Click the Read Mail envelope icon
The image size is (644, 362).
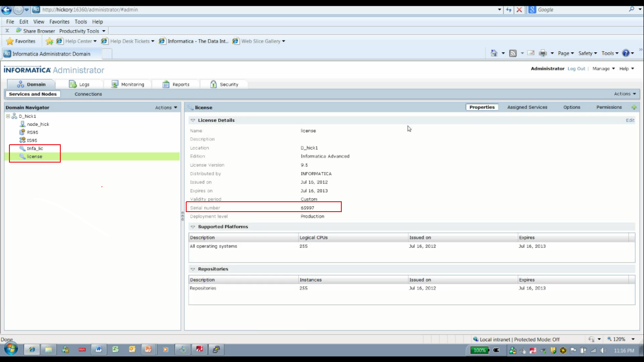[530, 53]
